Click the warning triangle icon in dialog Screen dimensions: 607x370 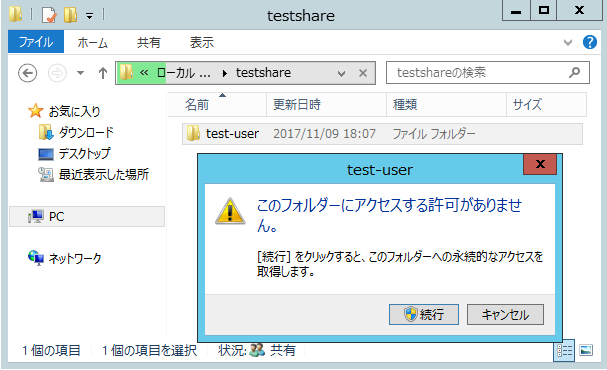pyautogui.click(x=230, y=211)
